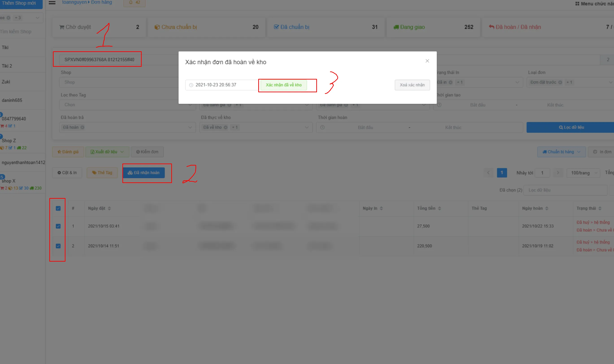The height and width of the screenshot is (364, 614).
Task: Open the hamburger menu icon
Action: 52,2
